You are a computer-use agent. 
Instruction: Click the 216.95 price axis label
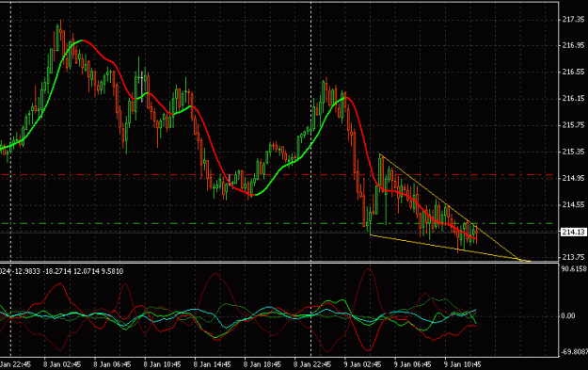tap(574, 45)
